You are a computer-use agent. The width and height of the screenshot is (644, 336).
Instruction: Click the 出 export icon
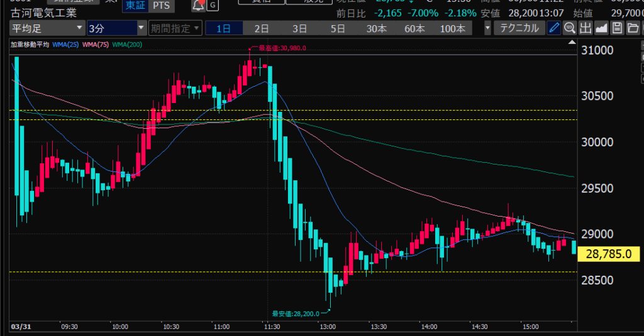pos(586,28)
